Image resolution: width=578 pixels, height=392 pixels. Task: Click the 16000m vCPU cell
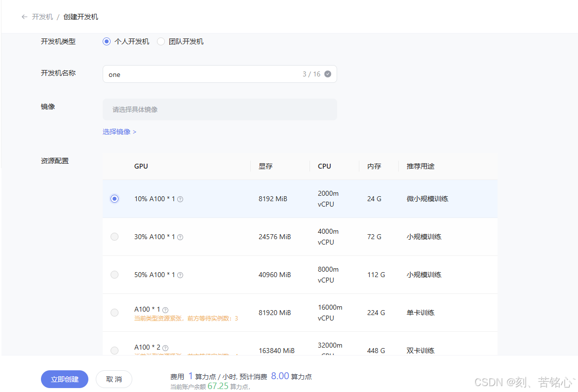coord(330,313)
